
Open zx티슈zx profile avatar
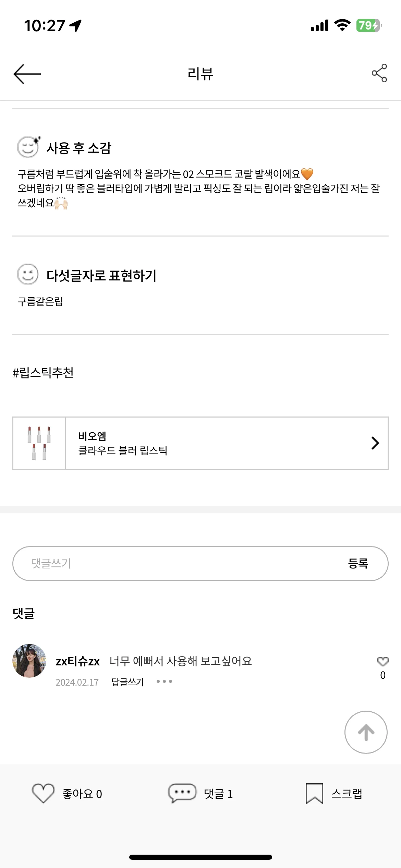pos(29,661)
